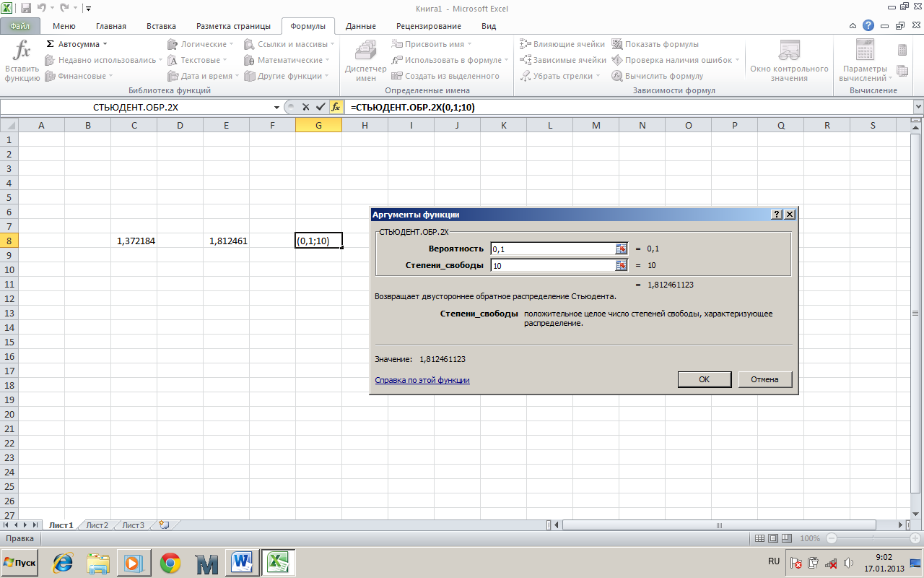Switch to the Разметка страницы tab
This screenshot has height=578, width=924.
point(233,26)
